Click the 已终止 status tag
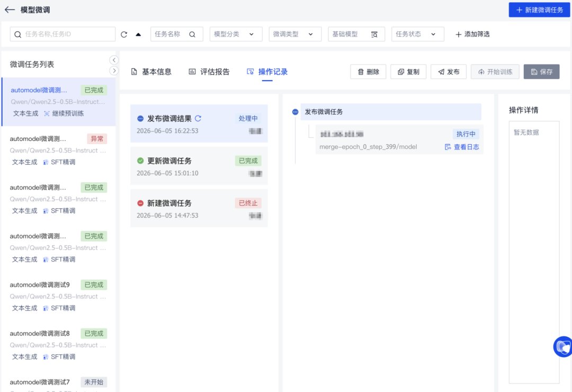This screenshot has height=392, width=572. tap(248, 203)
